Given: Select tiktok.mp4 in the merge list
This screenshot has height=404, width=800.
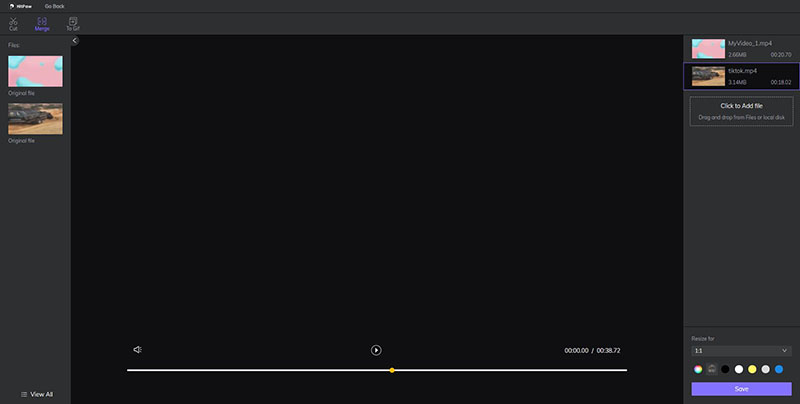Looking at the screenshot, I should coord(741,77).
